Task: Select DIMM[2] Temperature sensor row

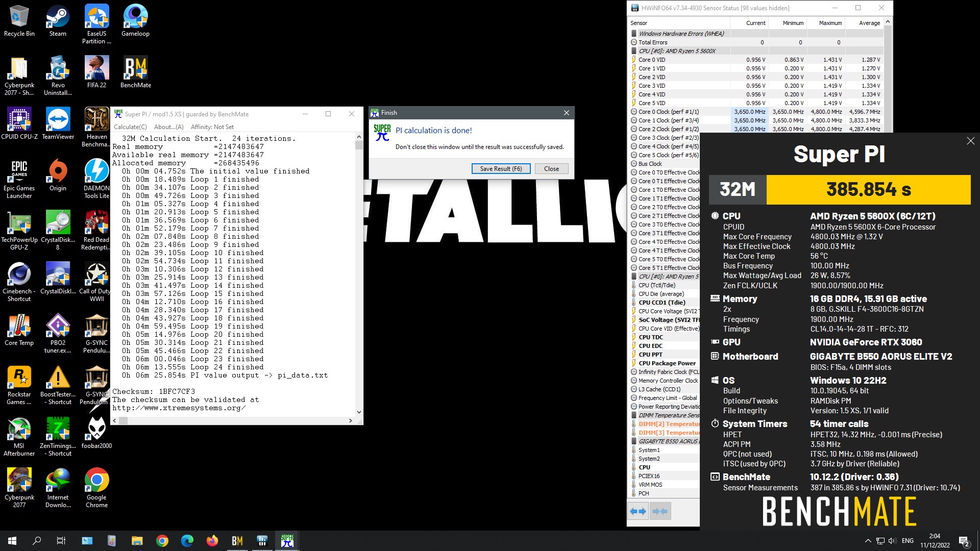Action: [x=664, y=424]
